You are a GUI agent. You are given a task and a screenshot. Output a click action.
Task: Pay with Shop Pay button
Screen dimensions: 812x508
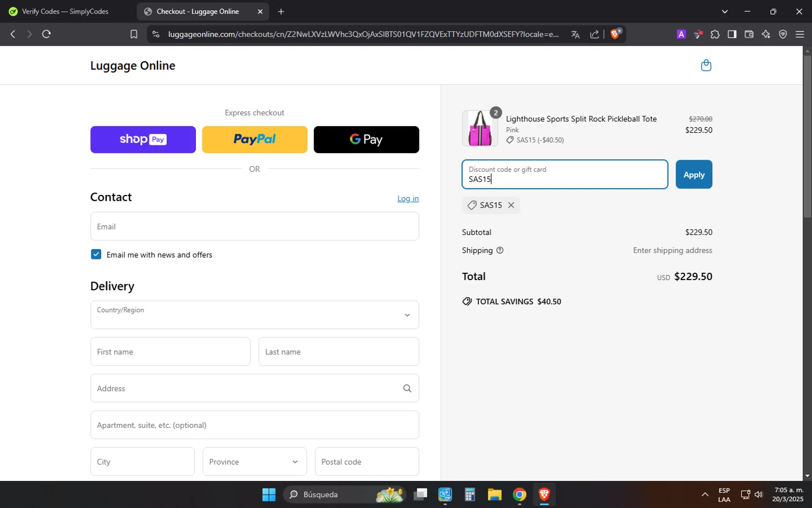pos(143,140)
